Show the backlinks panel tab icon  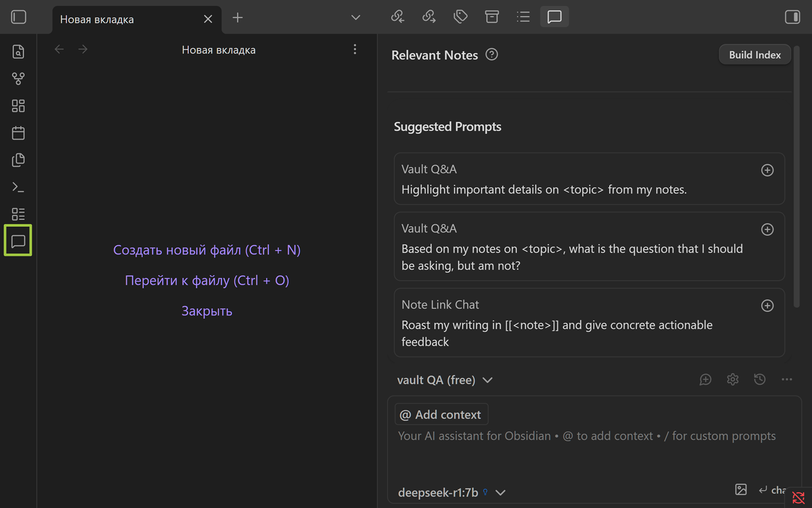point(398,17)
